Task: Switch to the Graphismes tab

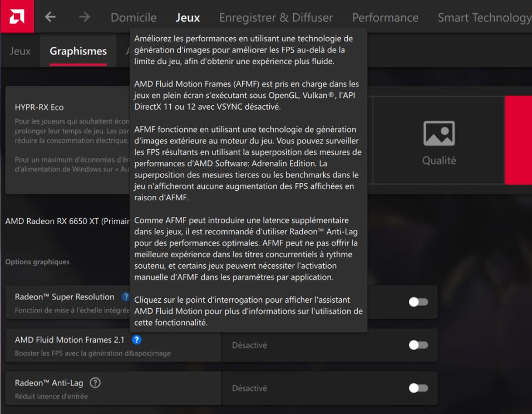Action: tap(78, 51)
